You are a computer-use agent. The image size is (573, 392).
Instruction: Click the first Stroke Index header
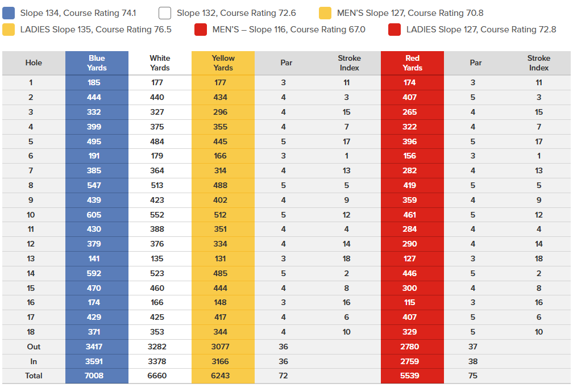point(349,63)
